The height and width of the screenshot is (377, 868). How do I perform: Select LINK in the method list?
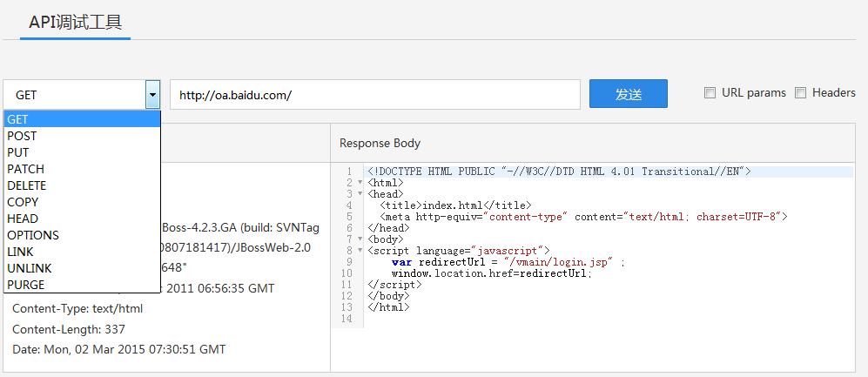pyautogui.click(x=83, y=252)
